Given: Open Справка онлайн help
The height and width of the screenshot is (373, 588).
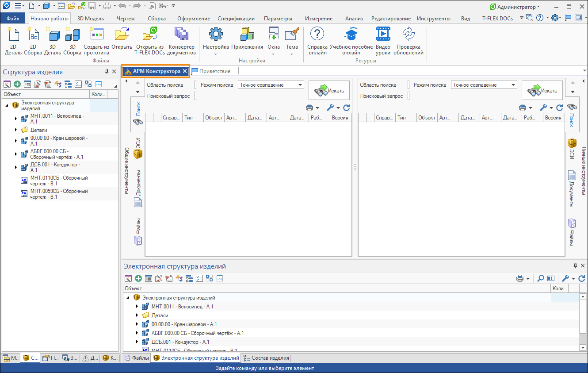Looking at the screenshot, I should click(x=317, y=41).
